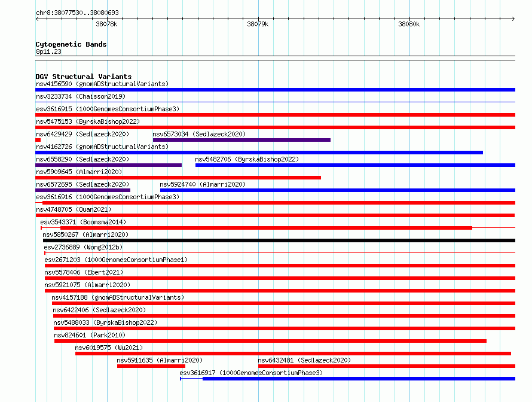Viewport: 532px width, 402px height.
Task: Click the red bar under nsv5911635
Action: click(x=151, y=366)
